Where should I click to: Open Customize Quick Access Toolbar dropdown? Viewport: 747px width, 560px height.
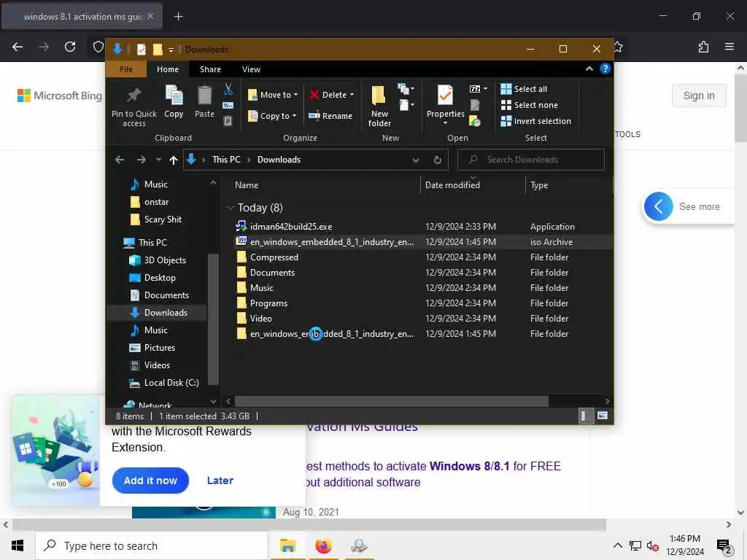coord(171,50)
